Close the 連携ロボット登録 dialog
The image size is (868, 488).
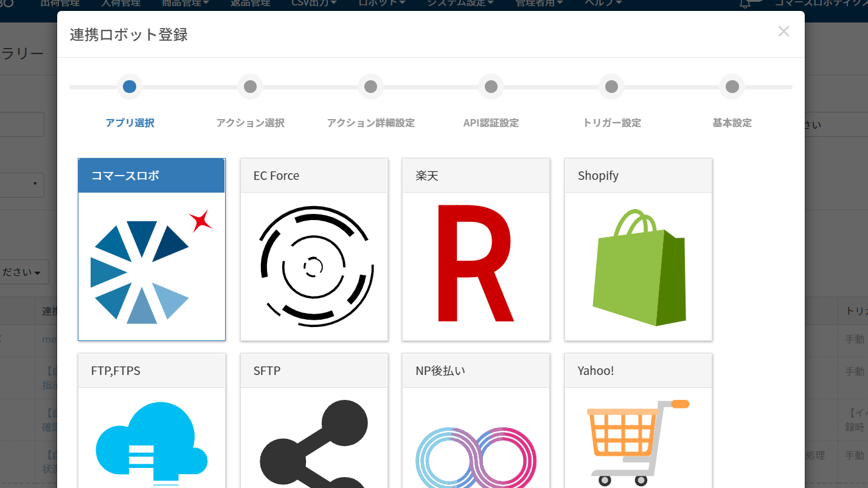783,32
